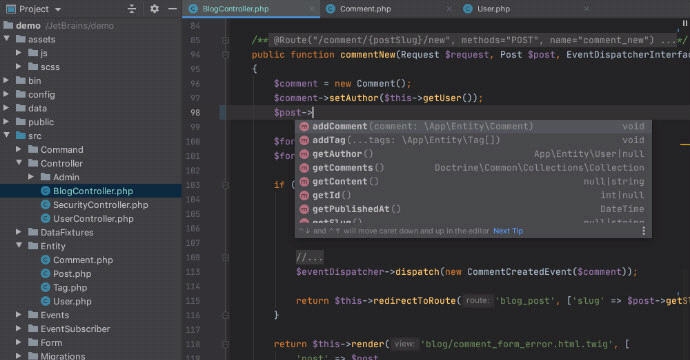Hide the Project tool window
Viewport: 690px width, 360px height.
click(172, 9)
